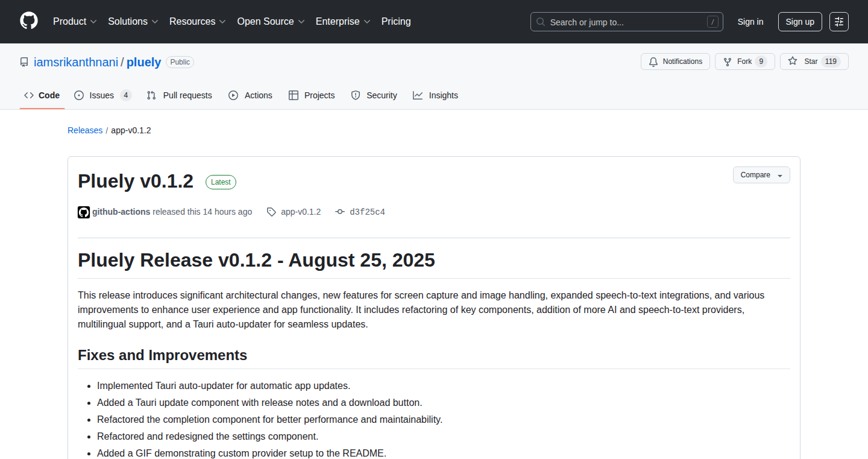The height and width of the screenshot is (459, 868).
Task: Go to the Pricing page
Action: (396, 21)
